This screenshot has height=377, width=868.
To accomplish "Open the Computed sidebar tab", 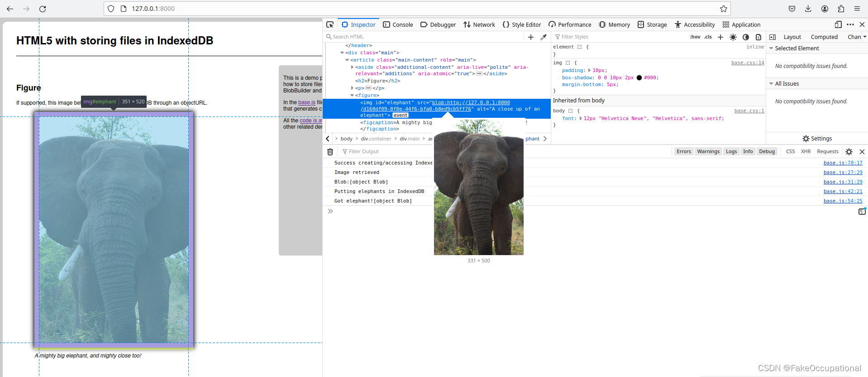I will tap(824, 37).
